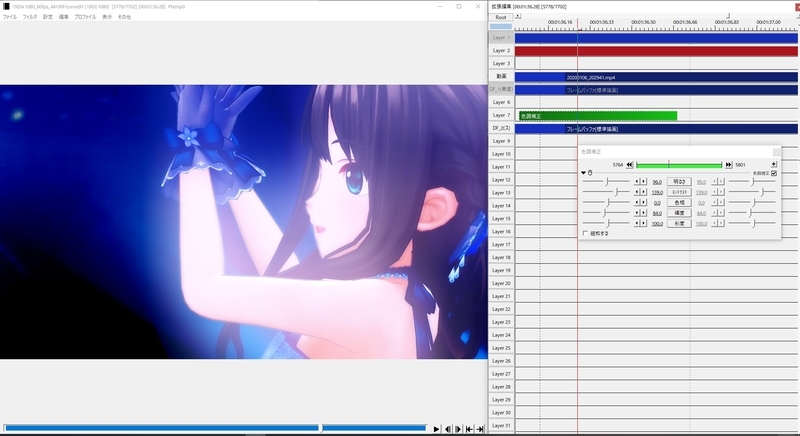
Task: Decrease left 明るさ value with left arrow
Action: 637,182
